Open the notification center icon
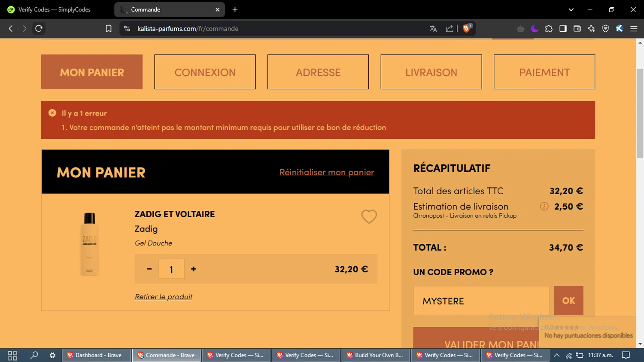 point(626,355)
